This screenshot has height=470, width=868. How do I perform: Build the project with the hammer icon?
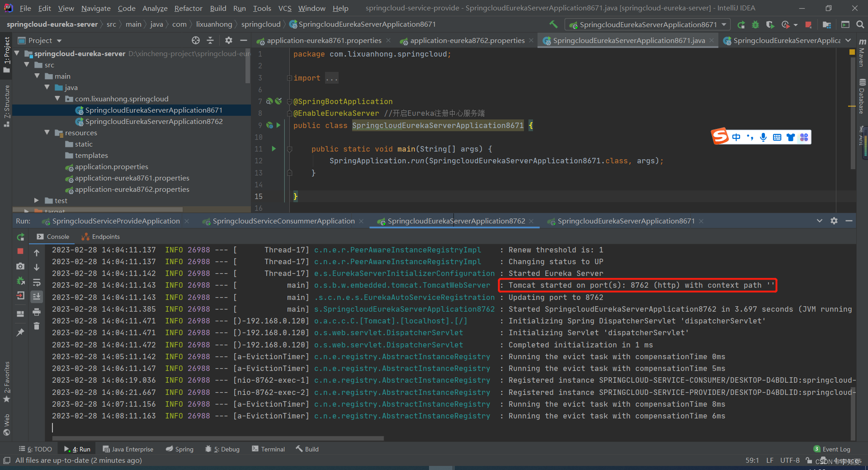point(553,24)
